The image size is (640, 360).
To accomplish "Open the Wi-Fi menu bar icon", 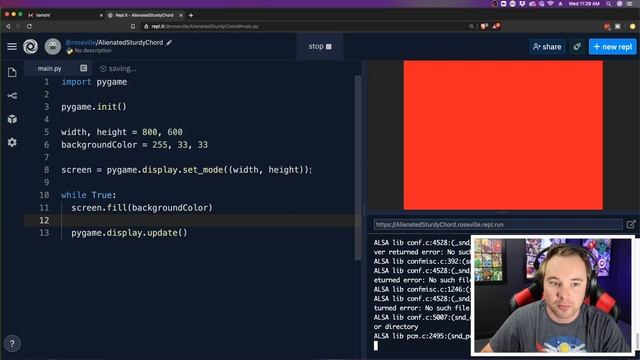I will coord(550,4).
